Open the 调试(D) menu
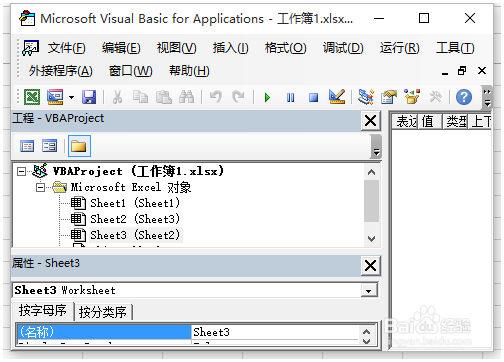Image resolution: width=504 pixels, height=362 pixels. coord(343,48)
